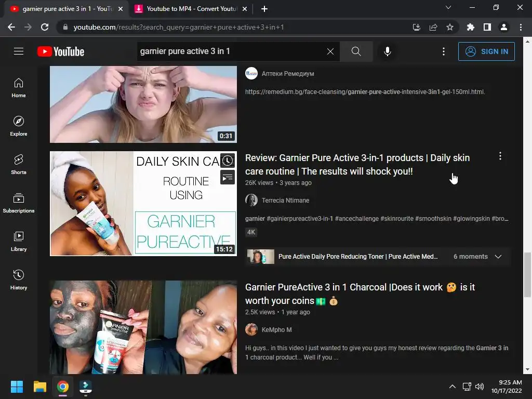Share this page from the address bar
This screenshot has height=399, width=532.
point(433,27)
